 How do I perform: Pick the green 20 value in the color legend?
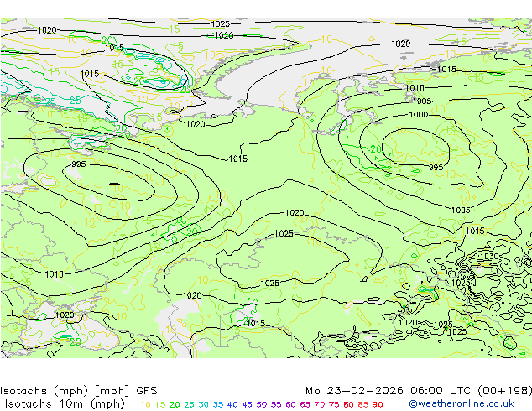[175, 404]
